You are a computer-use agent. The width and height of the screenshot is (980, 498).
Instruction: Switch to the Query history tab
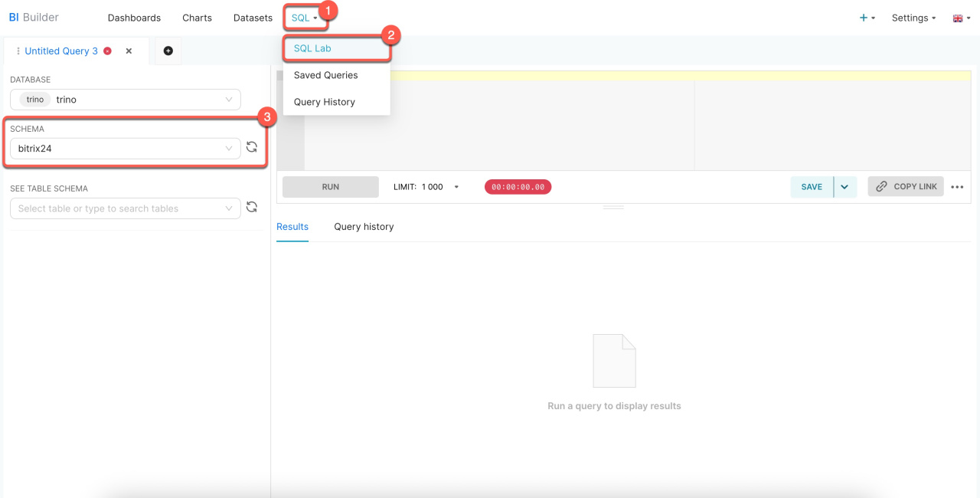(364, 227)
